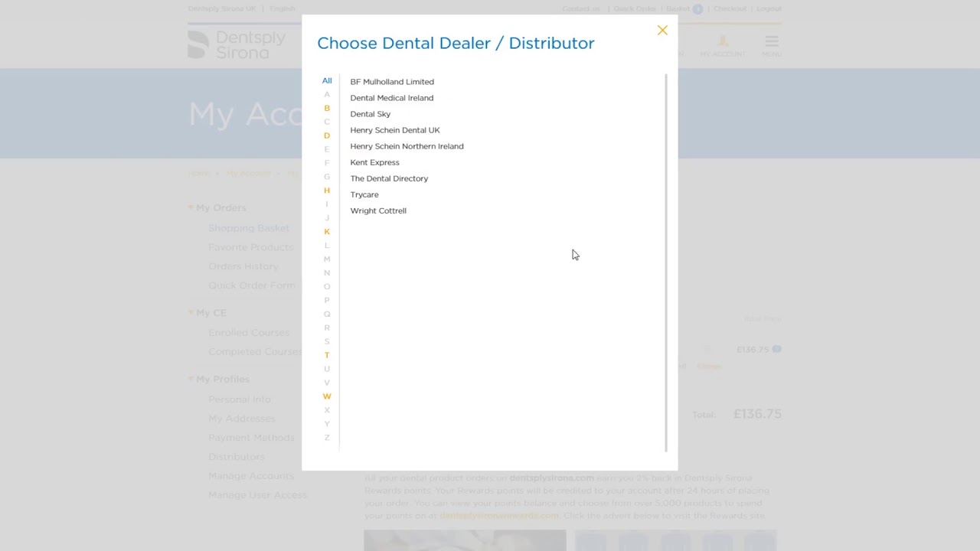Click Quick Order in top bar
Viewport: 980px width, 551px height.
tap(635, 9)
